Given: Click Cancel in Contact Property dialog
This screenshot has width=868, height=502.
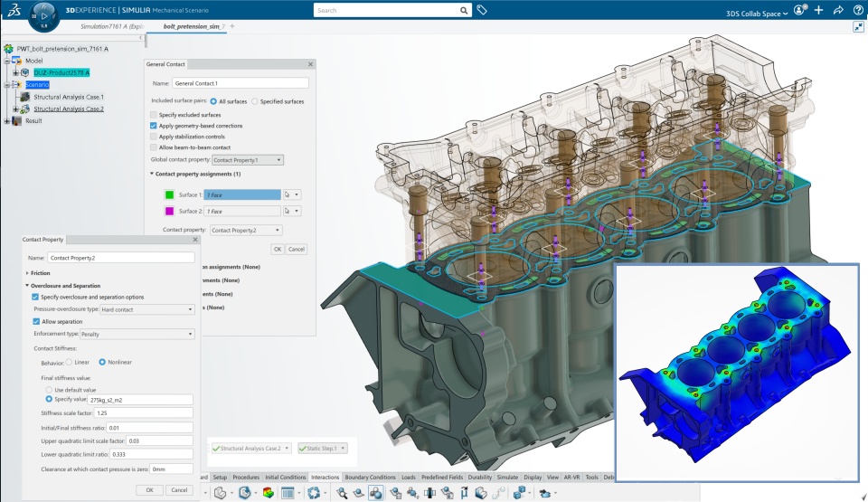Looking at the screenshot, I should pos(179,490).
